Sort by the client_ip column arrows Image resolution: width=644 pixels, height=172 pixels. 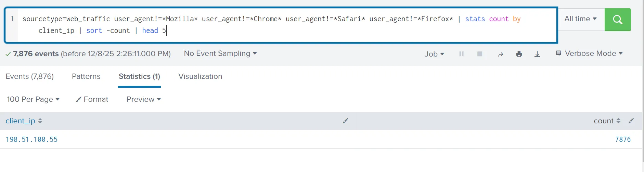click(x=40, y=121)
